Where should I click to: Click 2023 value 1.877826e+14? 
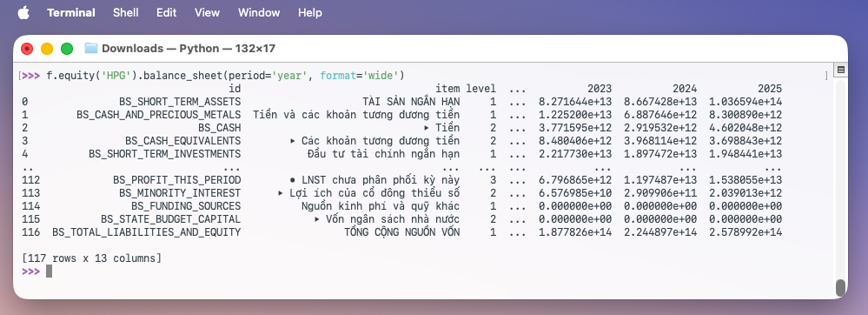click(x=575, y=232)
